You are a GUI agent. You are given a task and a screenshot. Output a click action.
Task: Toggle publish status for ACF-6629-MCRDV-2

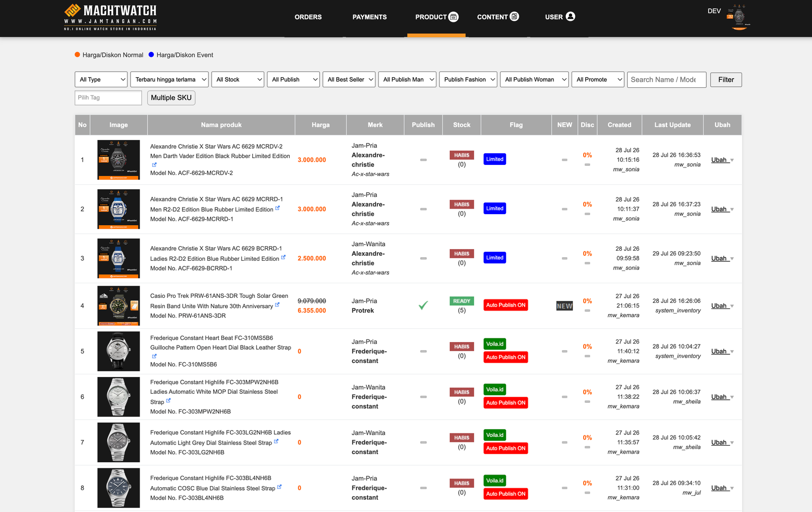point(423,160)
